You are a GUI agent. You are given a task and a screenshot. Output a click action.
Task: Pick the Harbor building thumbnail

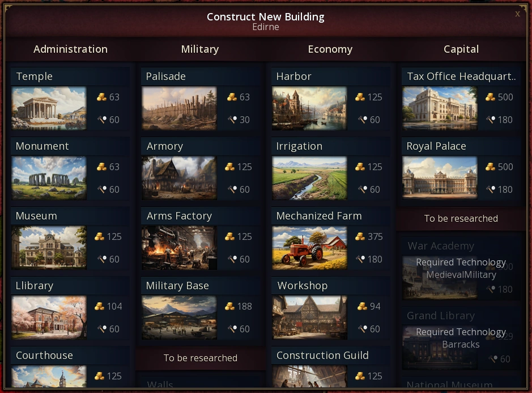(x=309, y=108)
